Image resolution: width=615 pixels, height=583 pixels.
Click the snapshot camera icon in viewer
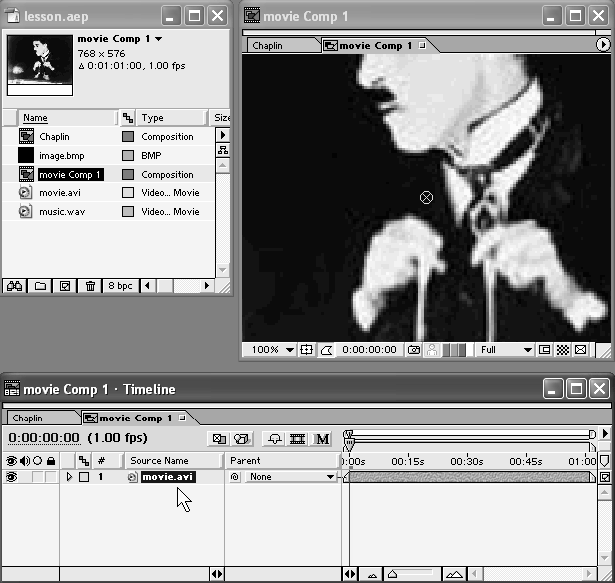tap(414, 351)
